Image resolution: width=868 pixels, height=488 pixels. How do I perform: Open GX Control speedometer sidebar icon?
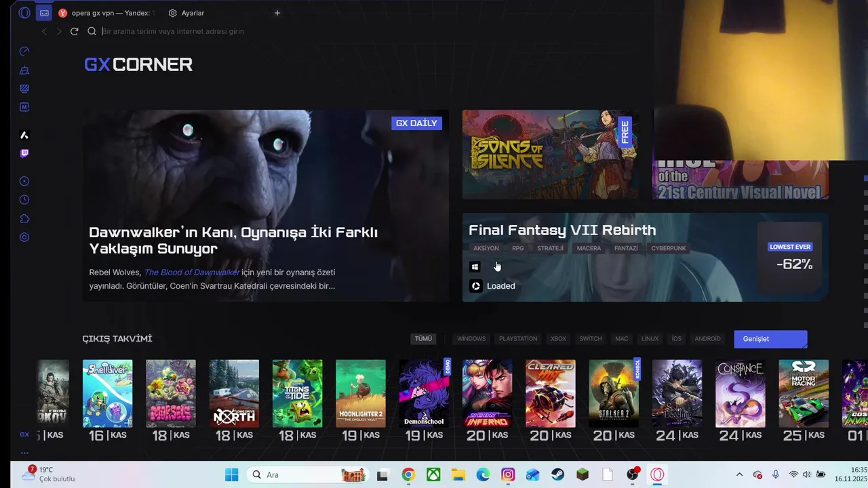click(24, 52)
